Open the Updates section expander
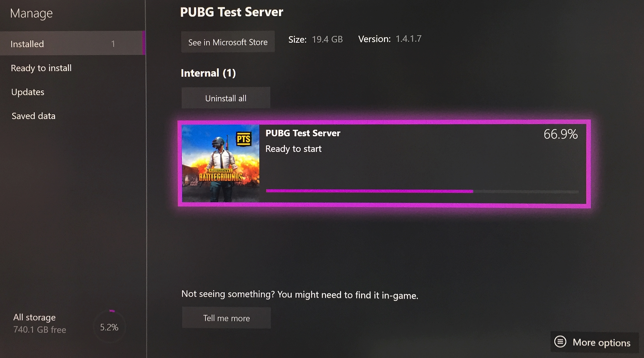 [27, 91]
